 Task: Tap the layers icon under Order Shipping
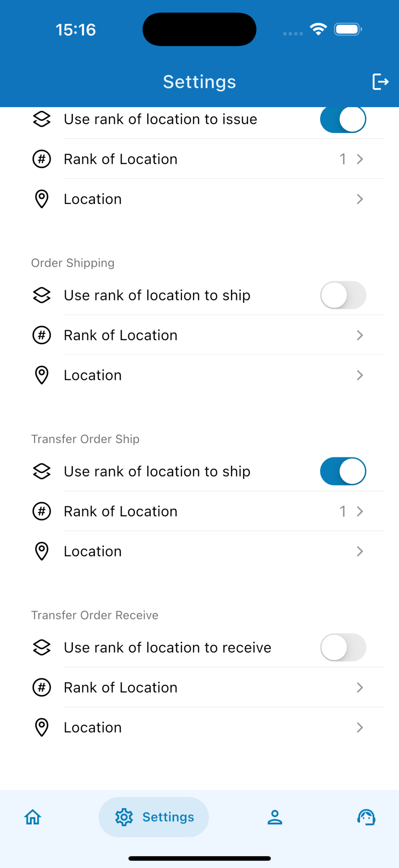click(42, 295)
